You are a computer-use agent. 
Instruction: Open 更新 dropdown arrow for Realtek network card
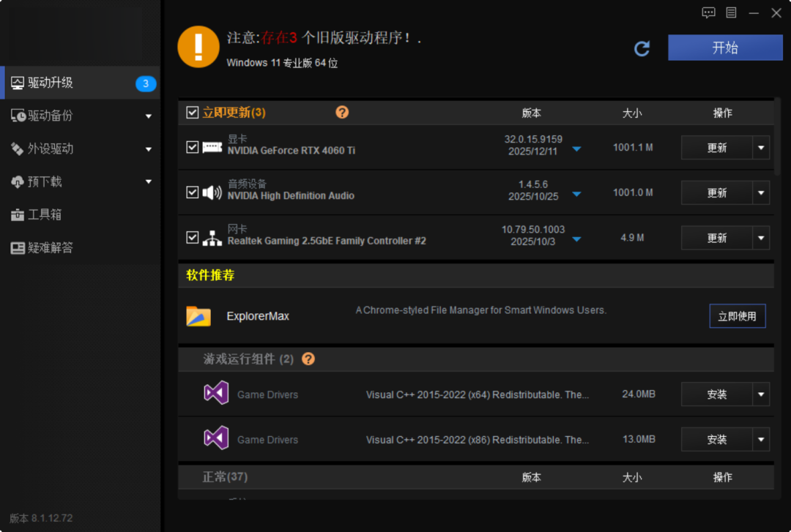tap(761, 238)
